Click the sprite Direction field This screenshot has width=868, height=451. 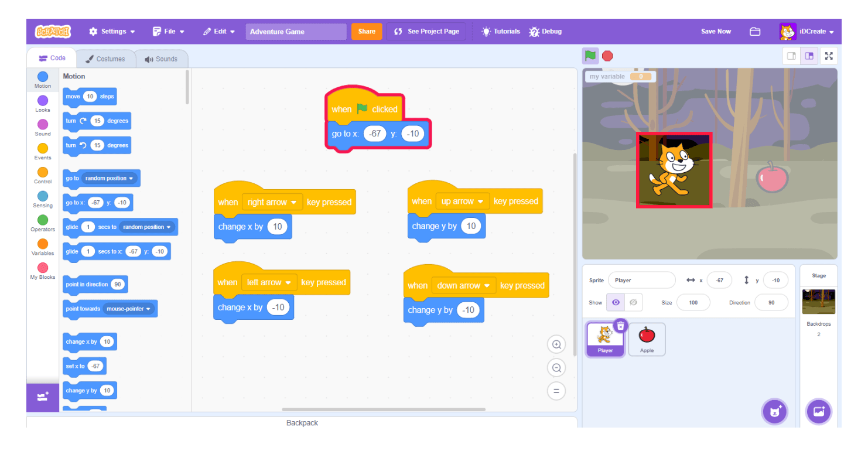click(x=771, y=302)
